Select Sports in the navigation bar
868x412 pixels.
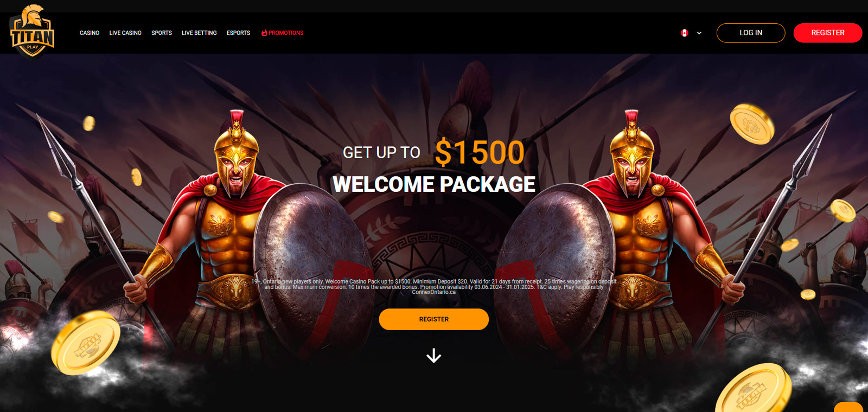click(162, 33)
